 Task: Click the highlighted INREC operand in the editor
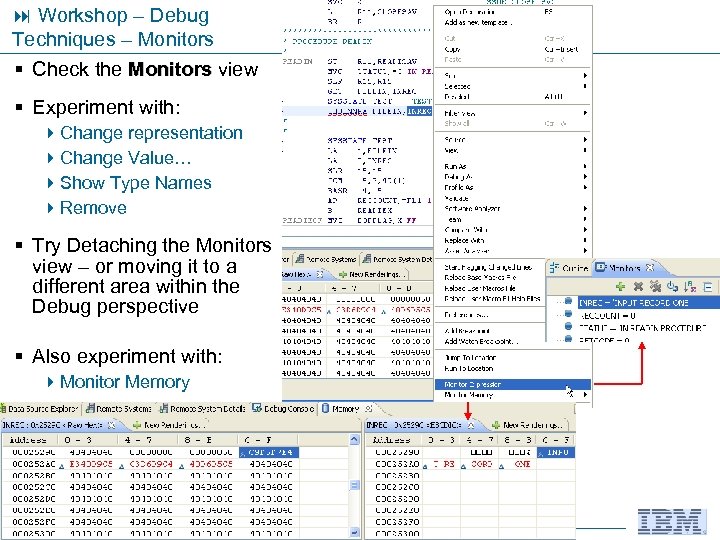tap(419, 111)
